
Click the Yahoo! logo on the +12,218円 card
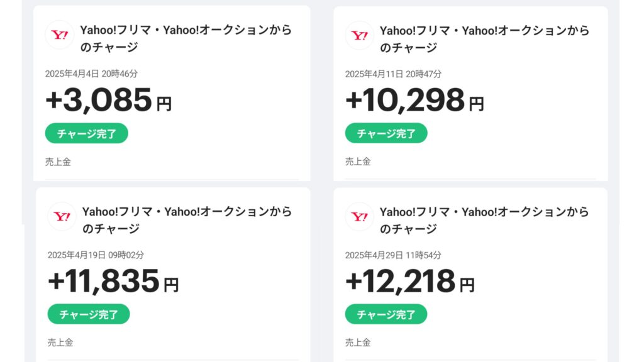[360, 217]
